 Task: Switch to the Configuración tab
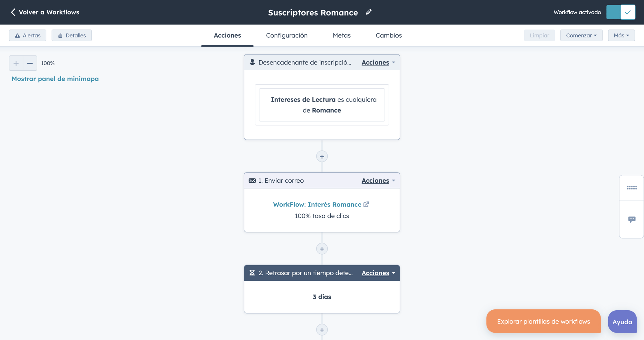287,35
